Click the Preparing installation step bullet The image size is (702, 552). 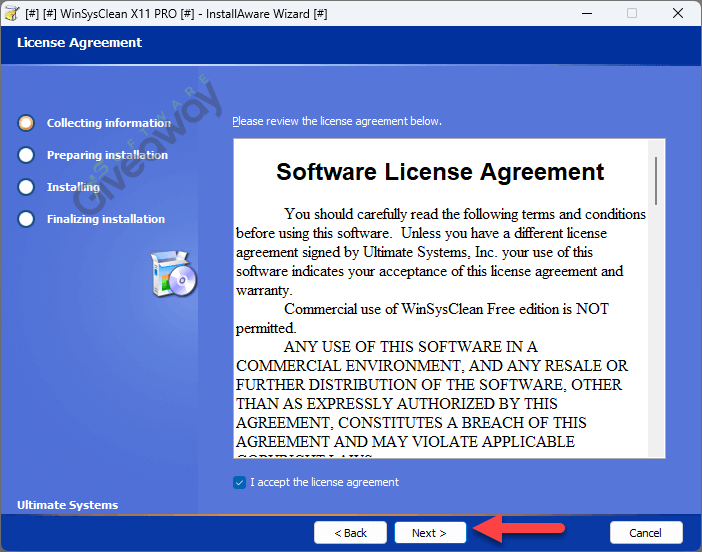[26, 155]
